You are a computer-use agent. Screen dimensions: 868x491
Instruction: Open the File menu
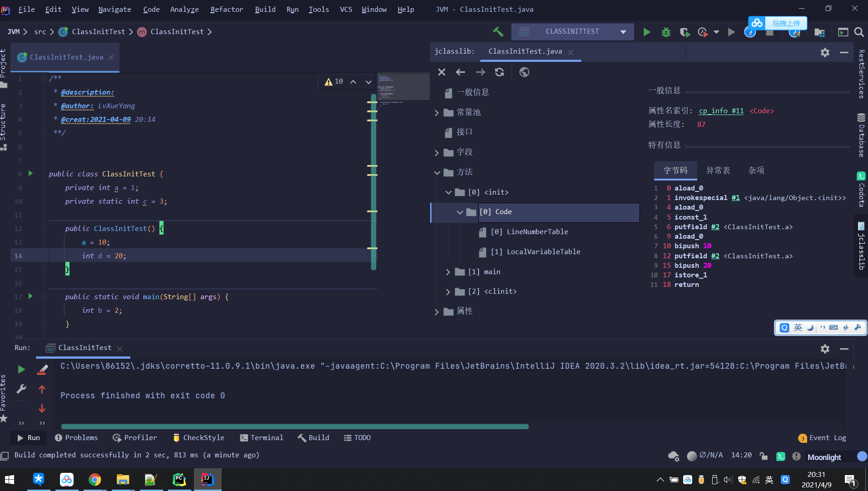click(x=26, y=9)
